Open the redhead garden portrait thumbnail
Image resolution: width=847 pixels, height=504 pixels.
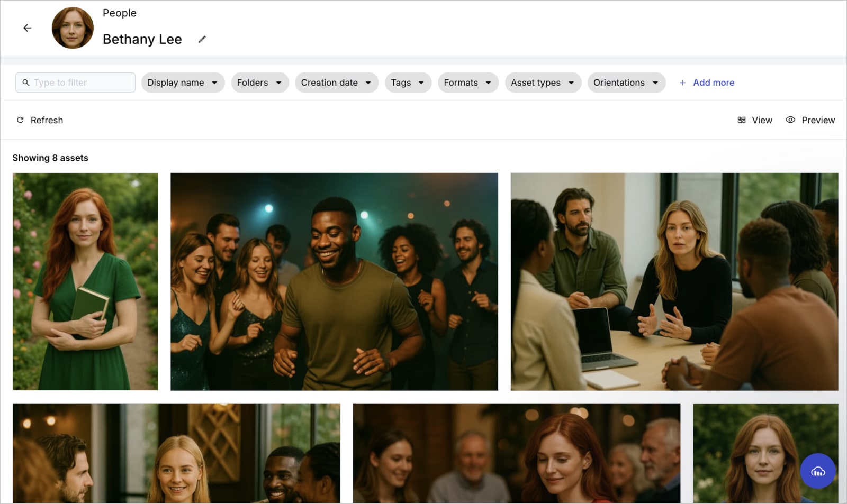(x=765, y=453)
